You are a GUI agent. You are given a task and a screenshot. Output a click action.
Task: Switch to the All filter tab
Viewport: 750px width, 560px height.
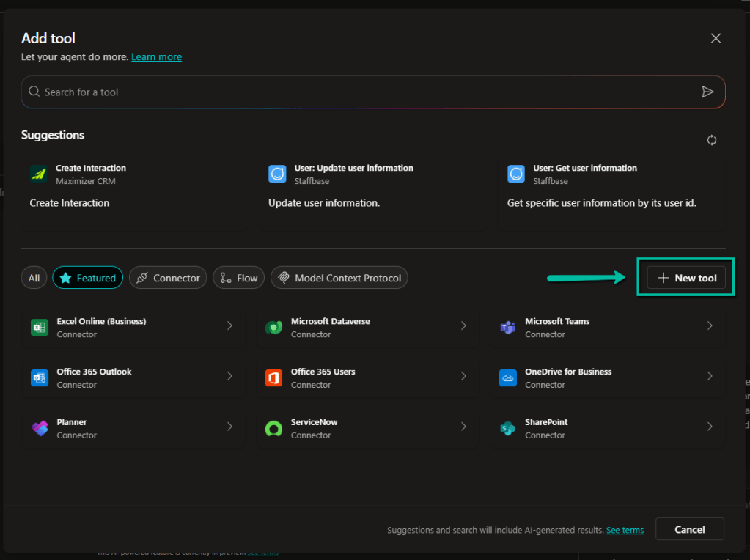point(34,278)
